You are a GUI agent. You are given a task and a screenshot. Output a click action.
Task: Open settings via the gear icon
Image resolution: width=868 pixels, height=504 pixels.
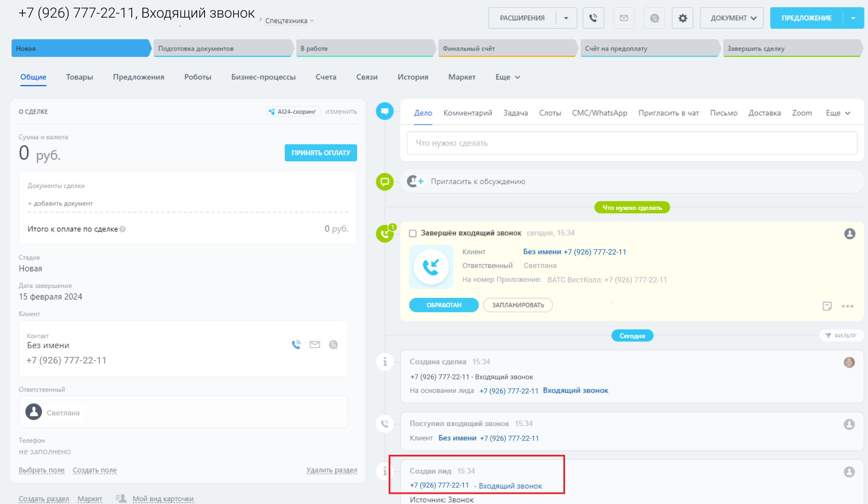(682, 18)
